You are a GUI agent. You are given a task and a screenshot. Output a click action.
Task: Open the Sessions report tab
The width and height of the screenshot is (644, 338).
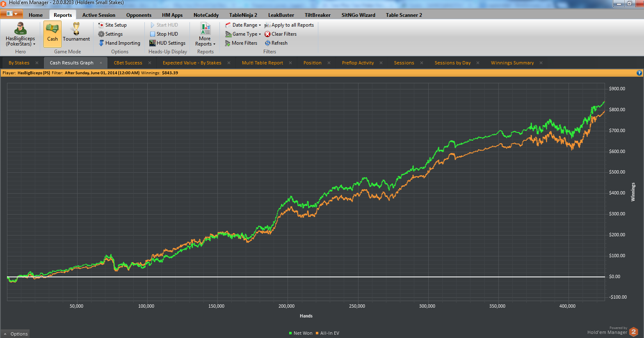404,63
